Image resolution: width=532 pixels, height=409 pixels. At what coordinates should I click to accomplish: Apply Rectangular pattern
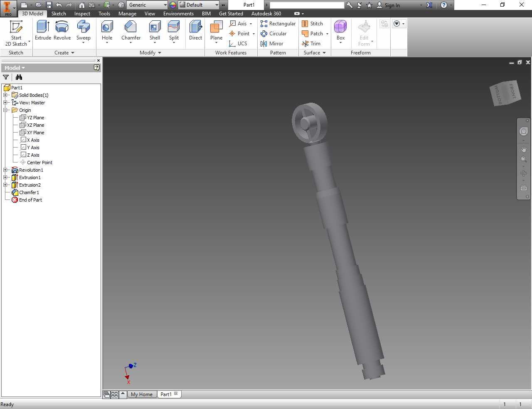(x=278, y=24)
